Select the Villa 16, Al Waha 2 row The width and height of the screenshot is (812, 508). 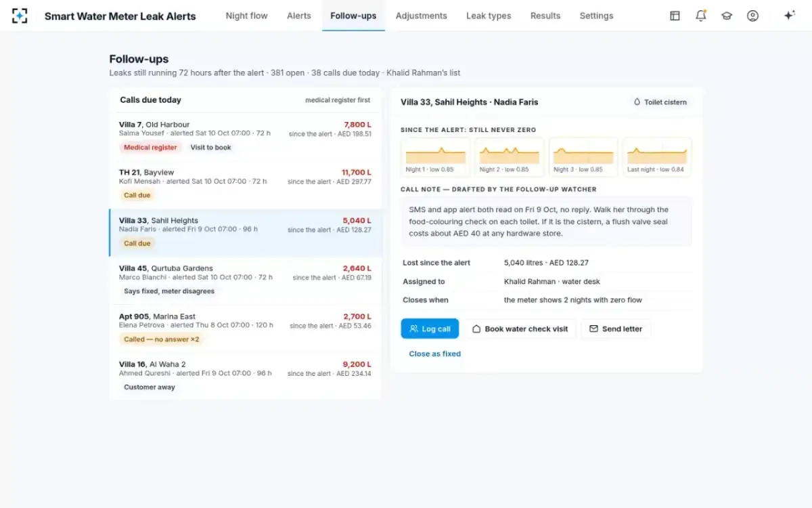pyautogui.click(x=245, y=377)
